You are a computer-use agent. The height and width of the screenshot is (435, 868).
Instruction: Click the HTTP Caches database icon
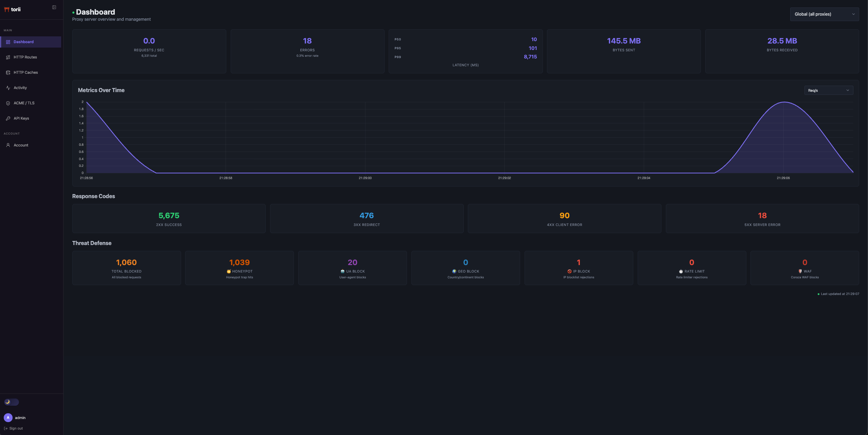(x=8, y=73)
